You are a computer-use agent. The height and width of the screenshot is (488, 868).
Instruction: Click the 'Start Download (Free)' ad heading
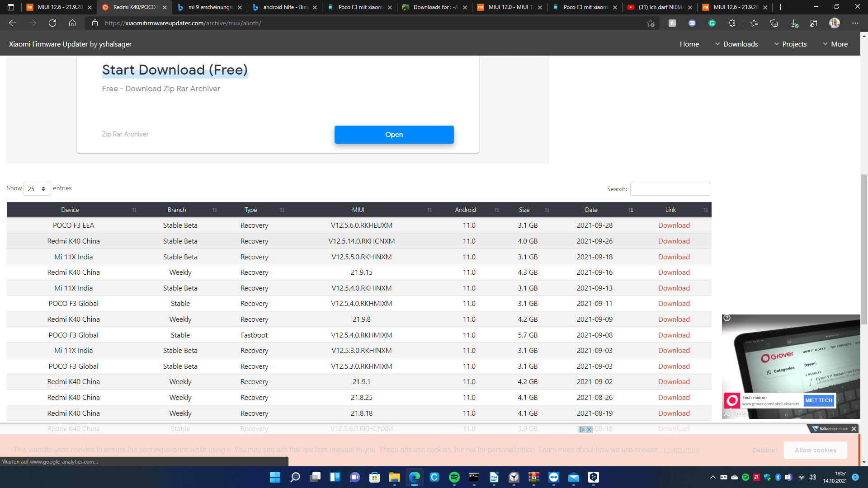tap(175, 70)
